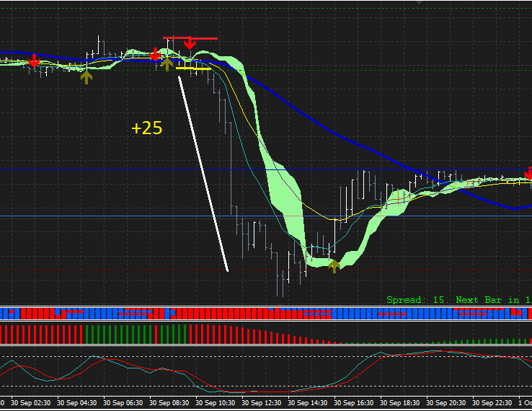
Task: Click the red-green histogram indicator panel
Action: (x=266, y=334)
